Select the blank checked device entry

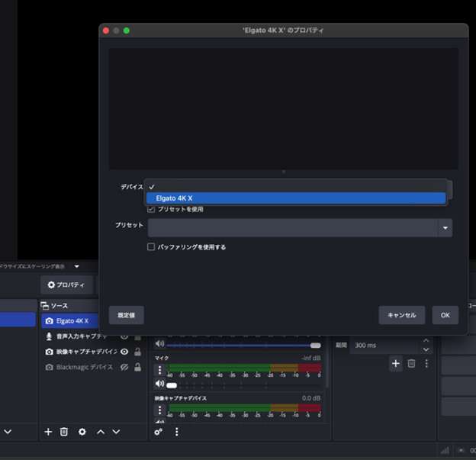[296, 187]
